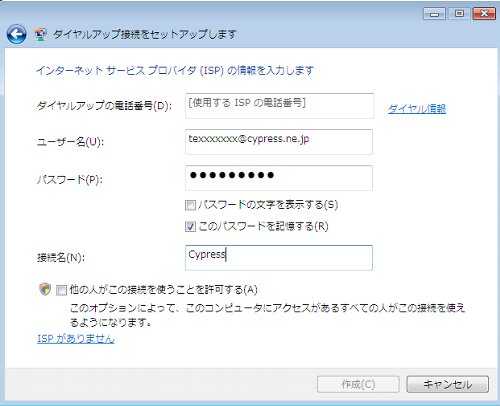Open the ダイヤル情報 link
500x406 pixels.
tap(417, 109)
